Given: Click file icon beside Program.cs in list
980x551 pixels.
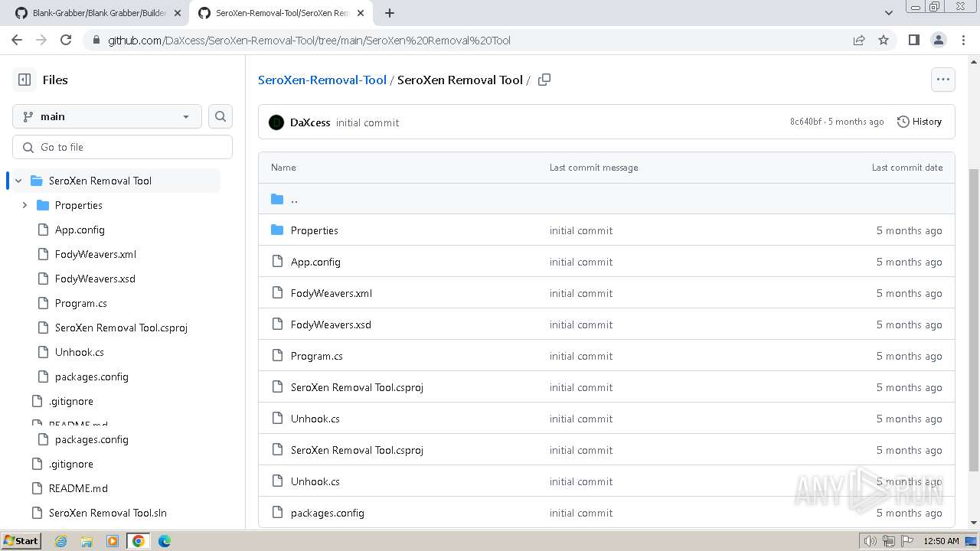Looking at the screenshot, I should click(277, 356).
